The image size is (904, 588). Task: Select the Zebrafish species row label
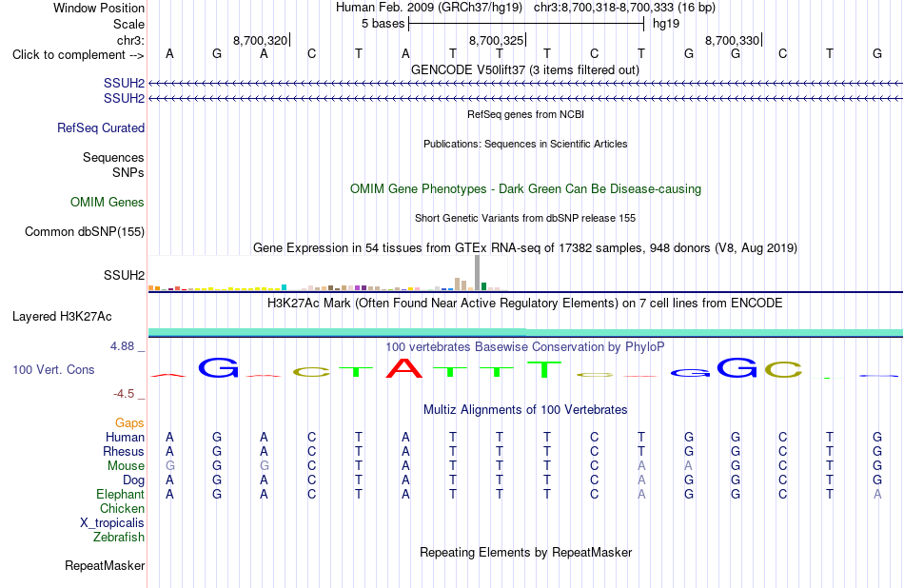coord(119,538)
